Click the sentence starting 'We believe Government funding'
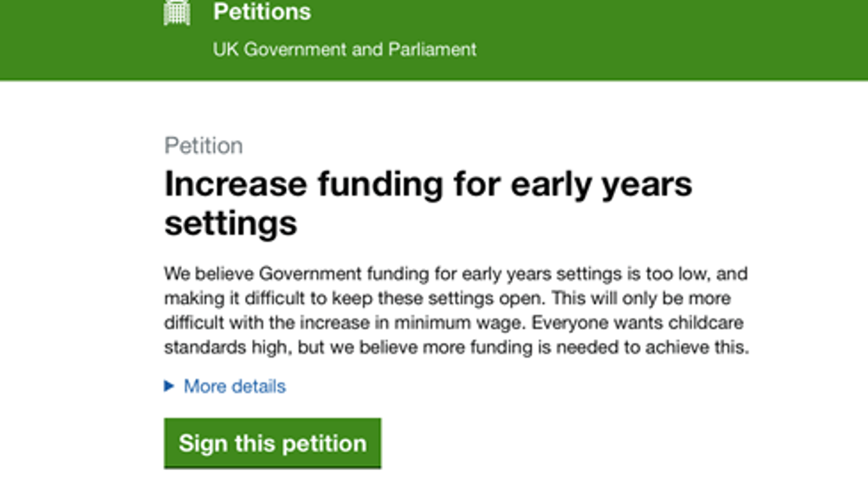This screenshot has width=868, height=483. tap(456, 274)
